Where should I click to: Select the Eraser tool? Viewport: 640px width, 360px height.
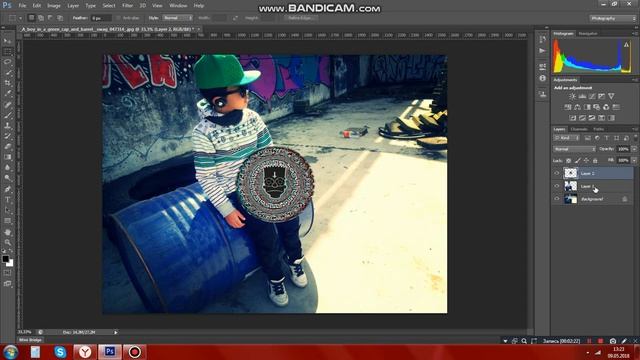pyautogui.click(x=7, y=147)
